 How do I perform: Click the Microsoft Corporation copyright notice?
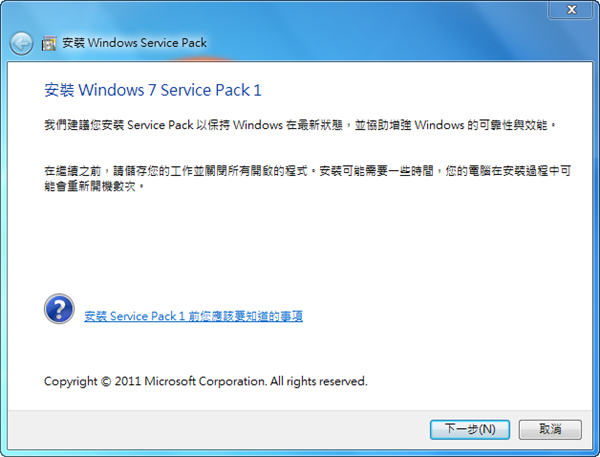(x=206, y=381)
